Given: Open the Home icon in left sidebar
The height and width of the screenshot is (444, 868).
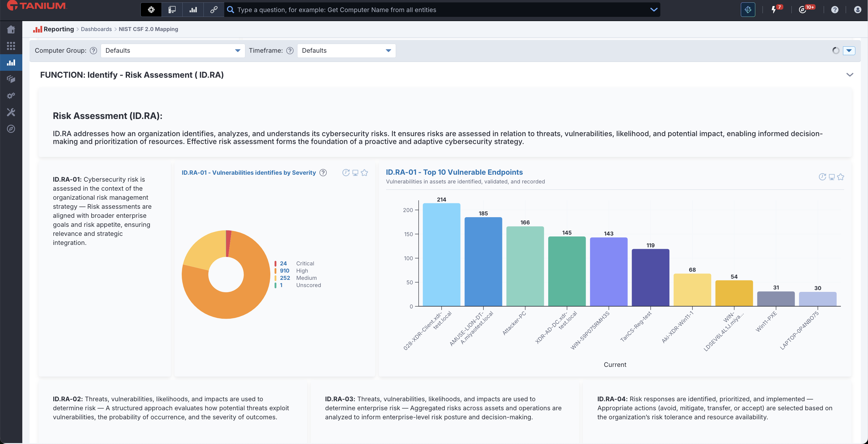Looking at the screenshot, I should click(11, 29).
